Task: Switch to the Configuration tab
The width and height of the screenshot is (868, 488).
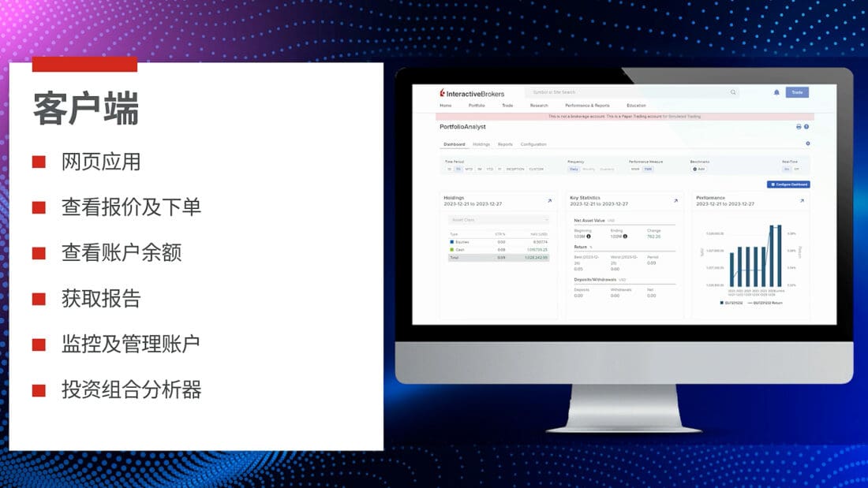Action: tap(533, 144)
